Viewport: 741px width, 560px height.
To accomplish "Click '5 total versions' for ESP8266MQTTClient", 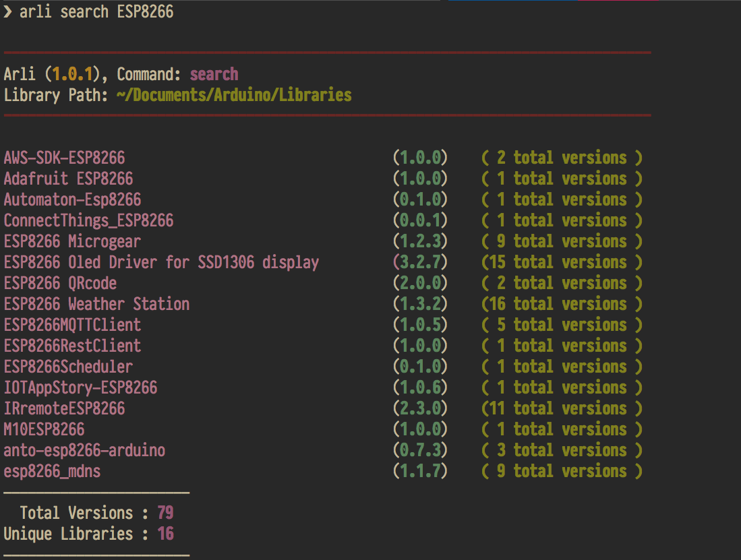I will (562, 325).
